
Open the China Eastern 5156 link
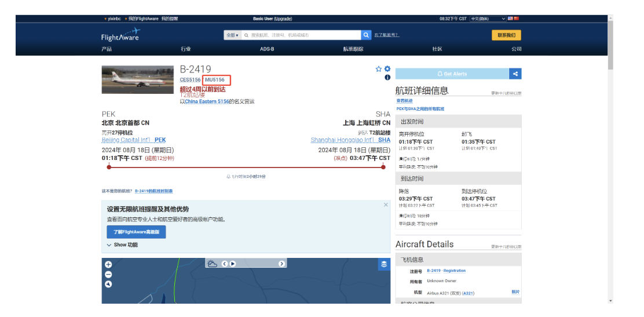207,101
